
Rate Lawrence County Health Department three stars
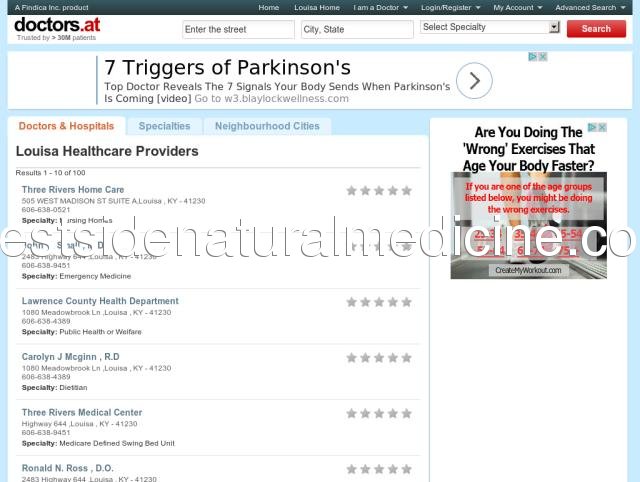[x=379, y=302]
